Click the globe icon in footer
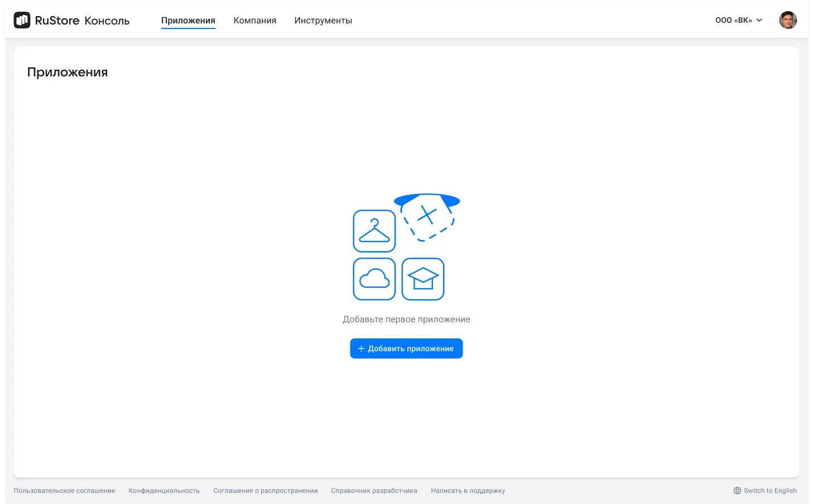813x504 pixels. click(x=737, y=491)
